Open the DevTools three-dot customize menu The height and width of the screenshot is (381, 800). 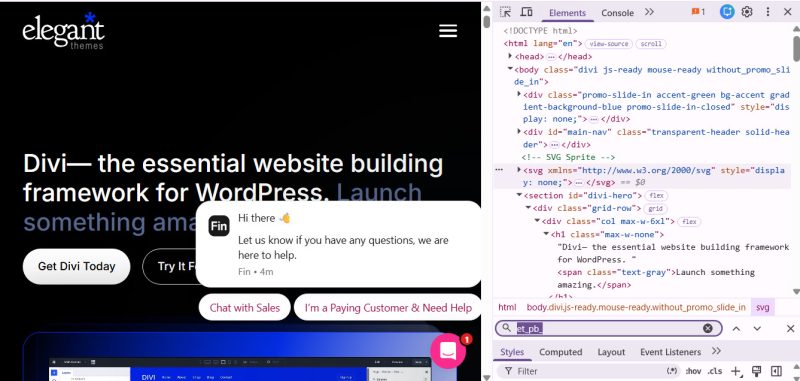[767, 12]
